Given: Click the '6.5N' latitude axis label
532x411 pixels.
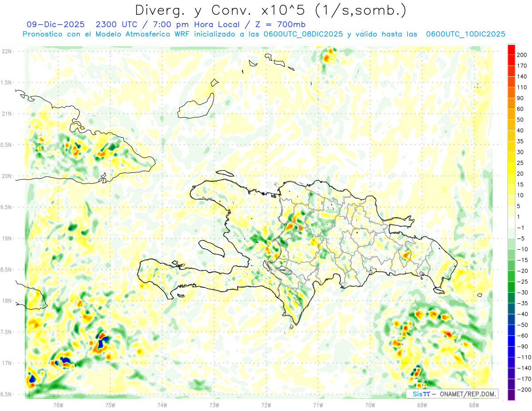Looking at the screenshot, I should tap(7, 394).
